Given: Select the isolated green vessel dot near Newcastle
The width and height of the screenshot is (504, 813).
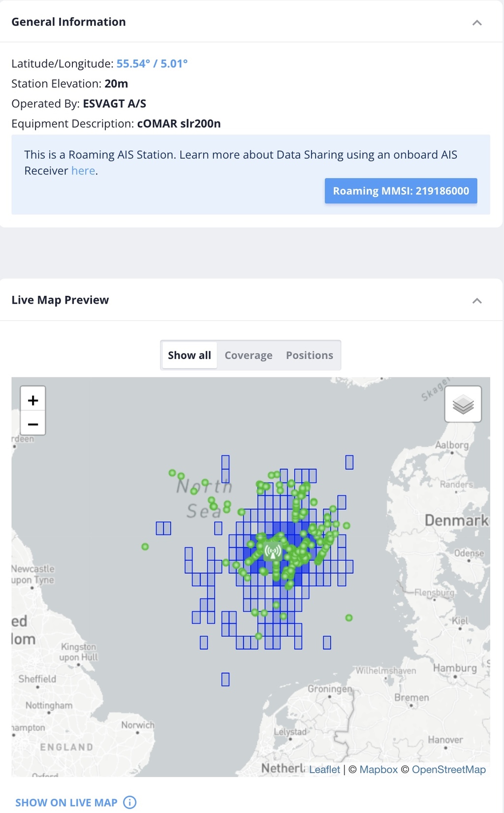Looking at the screenshot, I should [145, 547].
